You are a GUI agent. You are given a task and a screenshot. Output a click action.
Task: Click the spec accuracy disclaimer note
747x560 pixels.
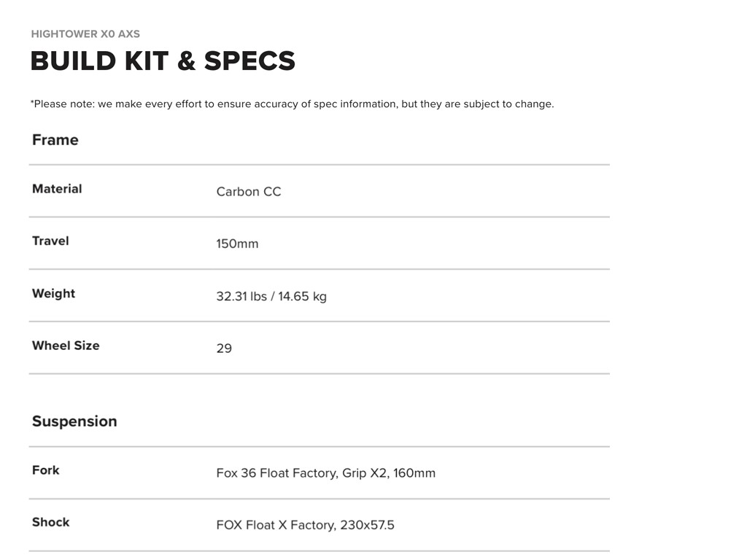[x=292, y=104]
